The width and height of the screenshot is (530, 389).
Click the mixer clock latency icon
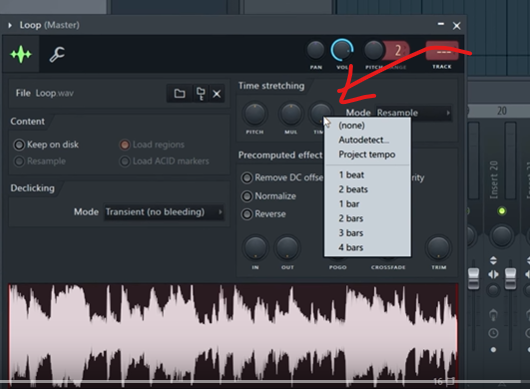tap(493, 333)
